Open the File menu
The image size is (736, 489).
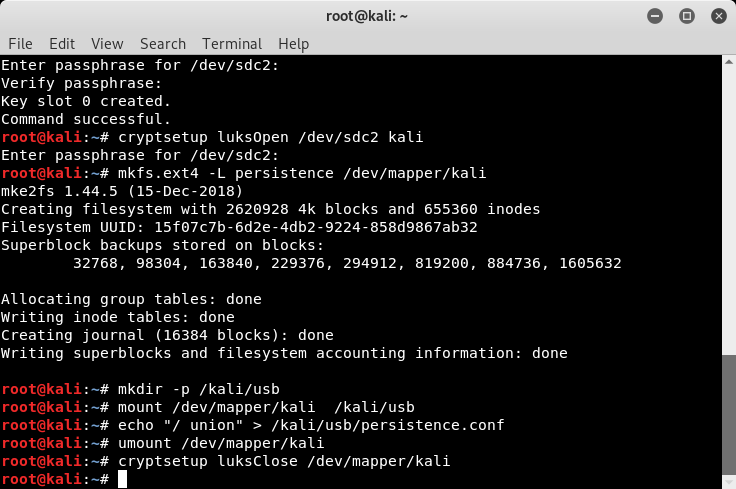coord(20,44)
